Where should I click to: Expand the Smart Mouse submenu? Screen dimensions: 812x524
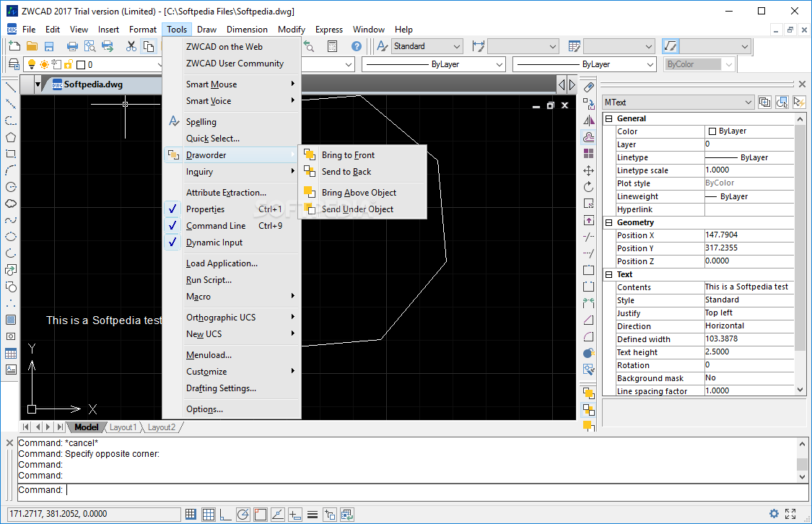[232, 84]
